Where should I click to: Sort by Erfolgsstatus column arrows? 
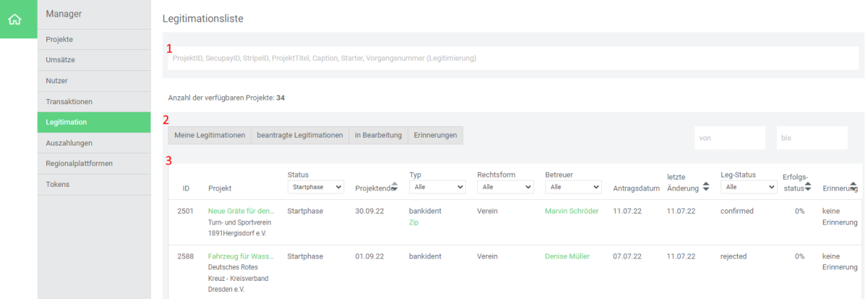(807, 187)
